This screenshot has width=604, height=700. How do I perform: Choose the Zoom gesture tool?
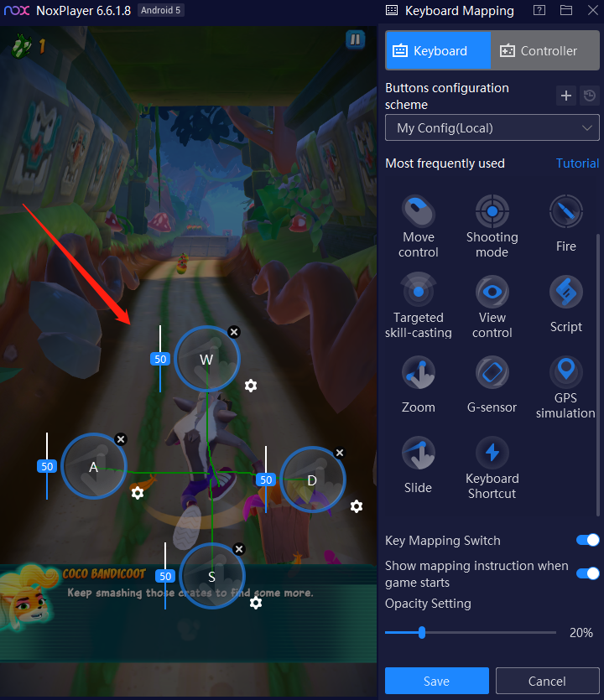tap(418, 385)
